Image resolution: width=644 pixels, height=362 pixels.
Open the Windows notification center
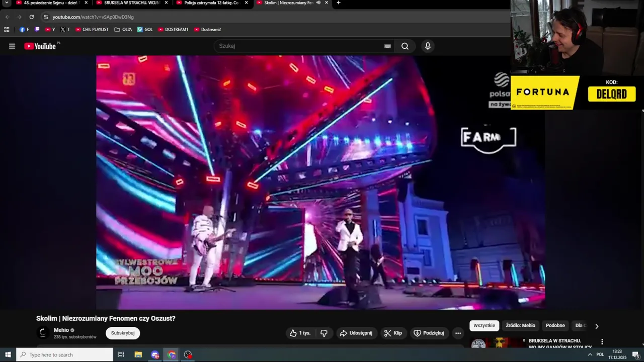click(635, 354)
